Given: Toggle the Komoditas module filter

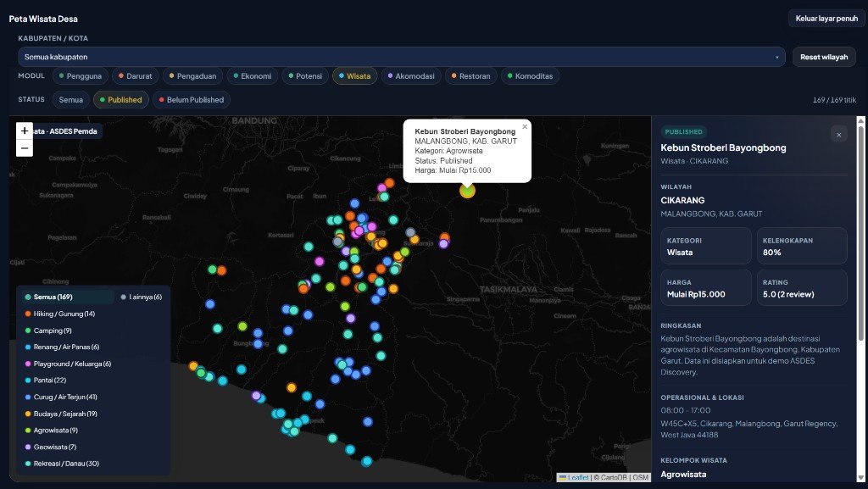Looking at the screenshot, I should click(x=531, y=76).
